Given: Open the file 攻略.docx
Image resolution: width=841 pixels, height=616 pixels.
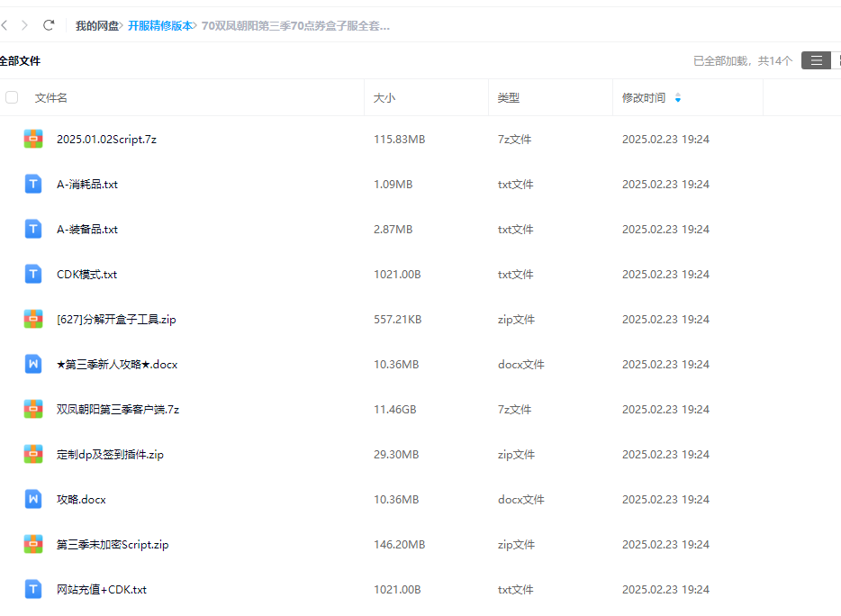Looking at the screenshot, I should (x=81, y=500).
